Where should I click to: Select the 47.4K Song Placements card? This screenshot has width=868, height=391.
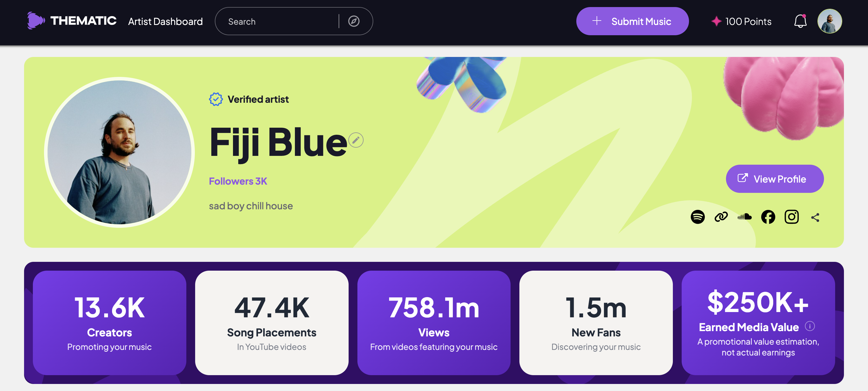[x=272, y=323]
